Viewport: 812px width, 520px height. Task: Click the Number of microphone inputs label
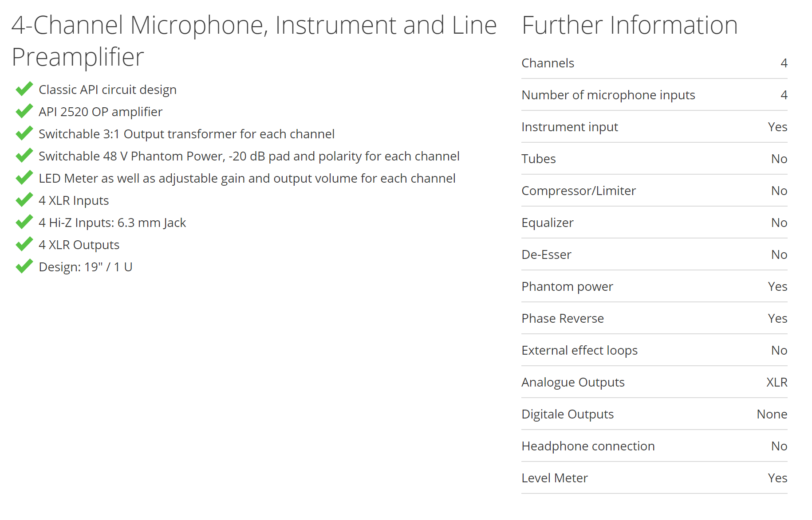pos(608,95)
